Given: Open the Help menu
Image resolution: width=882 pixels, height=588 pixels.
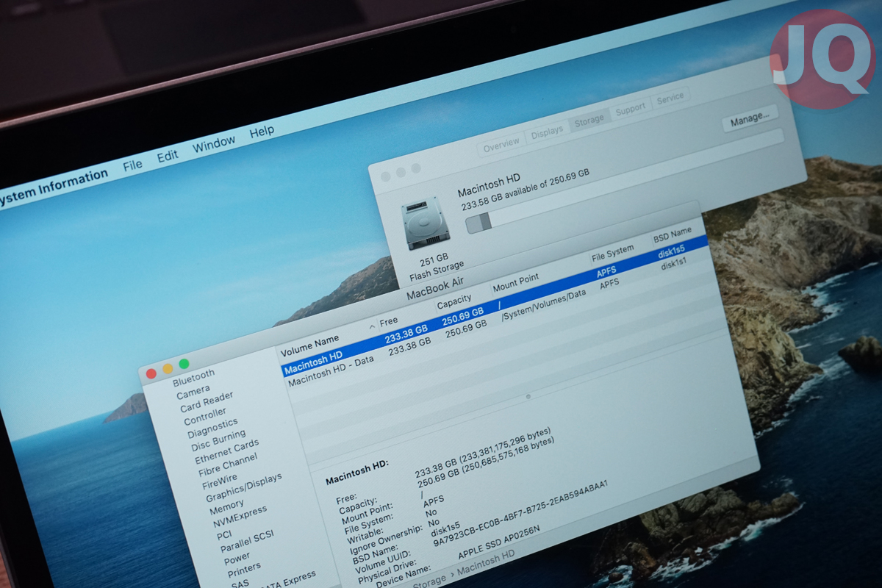Looking at the screenshot, I should coord(262,133).
